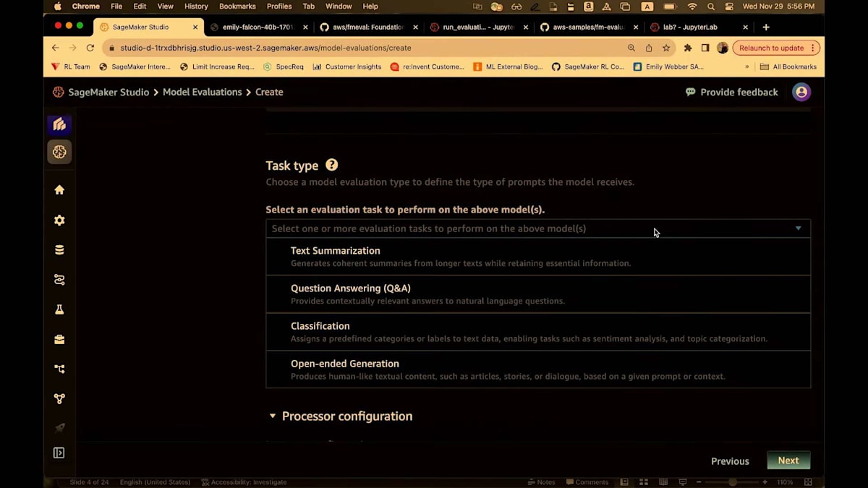The image size is (868, 488).
Task: Collapse the Processor configuration section
Action: tap(273, 416)
